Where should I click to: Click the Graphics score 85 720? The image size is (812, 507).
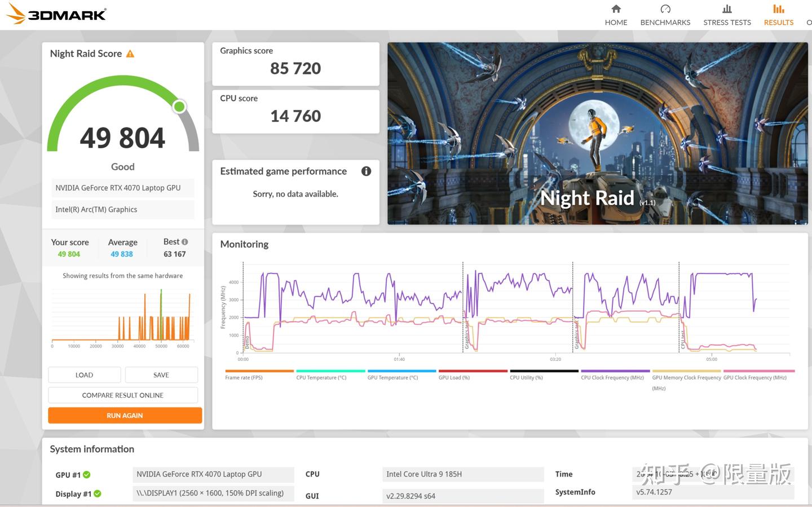tap(295, 69)
